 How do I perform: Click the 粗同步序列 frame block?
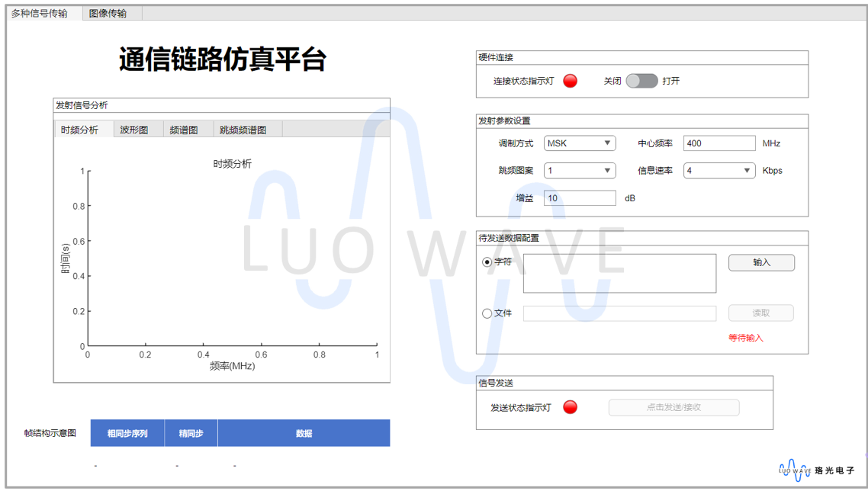click(x=127, y=433)
